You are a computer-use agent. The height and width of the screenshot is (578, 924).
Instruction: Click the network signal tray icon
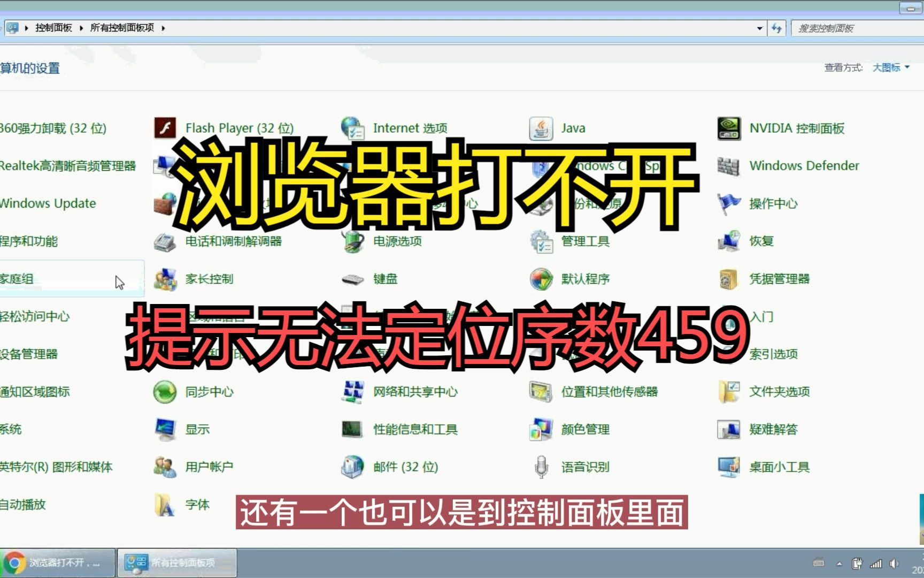click(876, 564)
